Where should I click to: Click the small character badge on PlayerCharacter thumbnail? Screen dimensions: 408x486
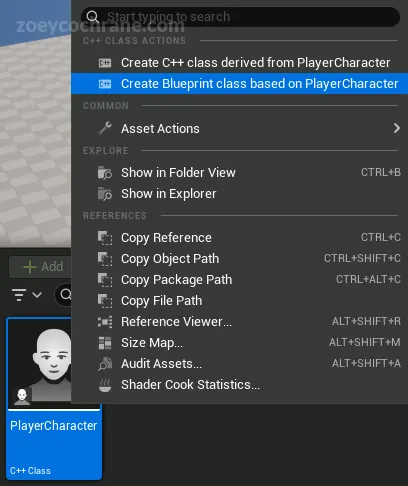coord(22,396)
